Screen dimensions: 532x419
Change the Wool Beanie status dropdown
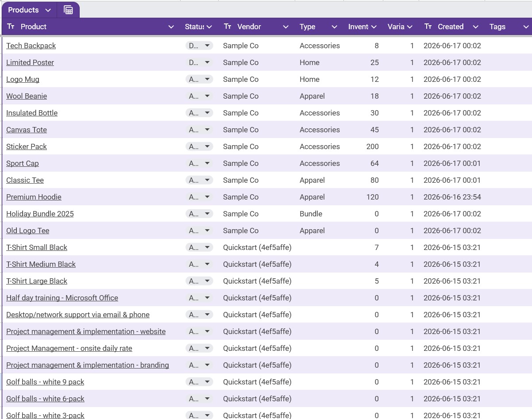[x=199, y=96]
